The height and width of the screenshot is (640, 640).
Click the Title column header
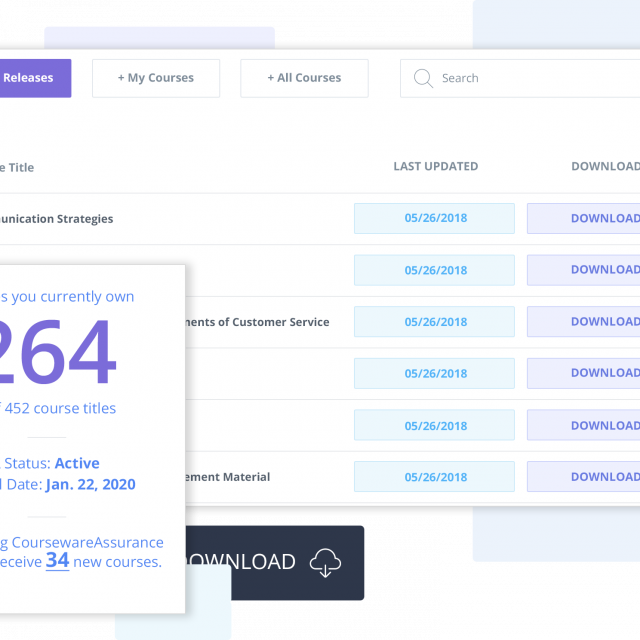(x=18, y=168)
